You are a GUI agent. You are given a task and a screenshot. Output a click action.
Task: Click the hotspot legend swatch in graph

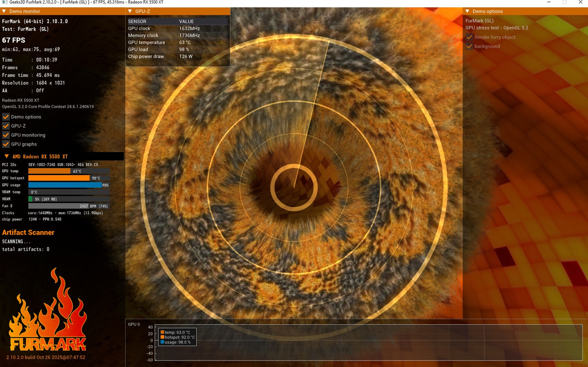click(x=162, y=337)
